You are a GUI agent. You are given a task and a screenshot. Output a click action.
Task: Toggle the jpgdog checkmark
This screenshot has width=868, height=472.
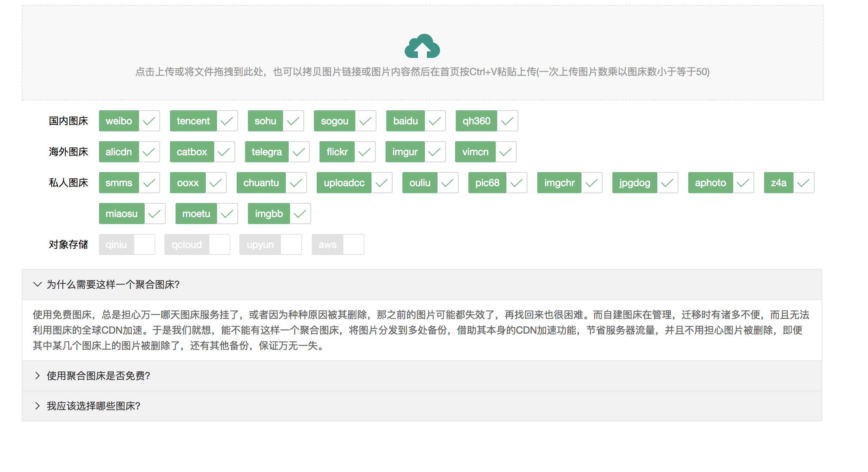(x=667, y=183)
